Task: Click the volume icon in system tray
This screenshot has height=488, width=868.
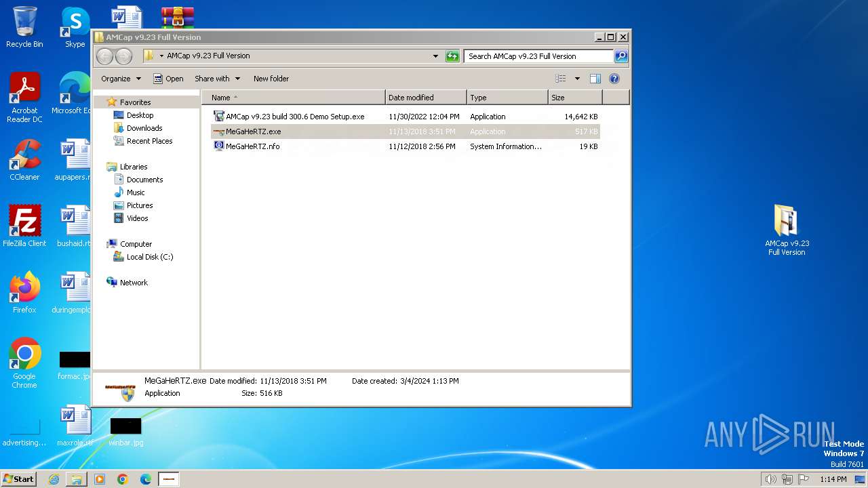Action: pos(770,479)
